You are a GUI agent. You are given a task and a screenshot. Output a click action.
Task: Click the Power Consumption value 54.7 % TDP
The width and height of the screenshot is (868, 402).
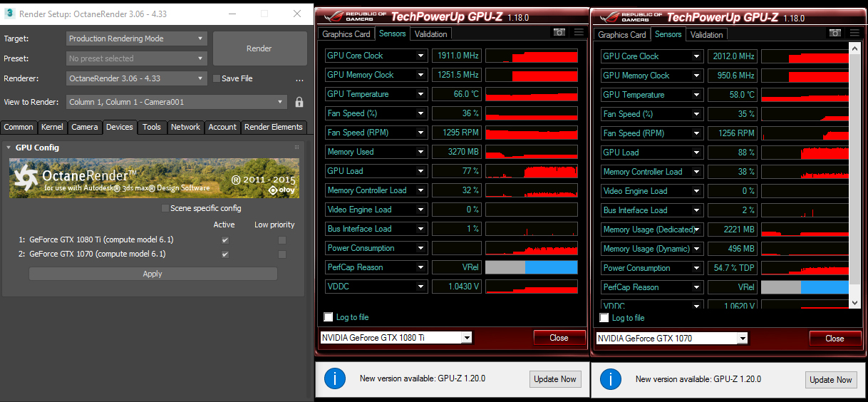733,268
